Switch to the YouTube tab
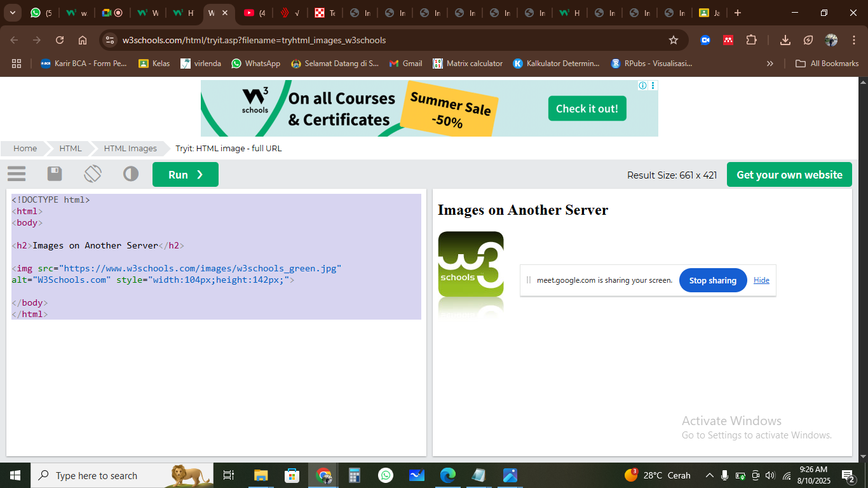Viewport: 868px width, 488px height. click(x=254, y=13)
